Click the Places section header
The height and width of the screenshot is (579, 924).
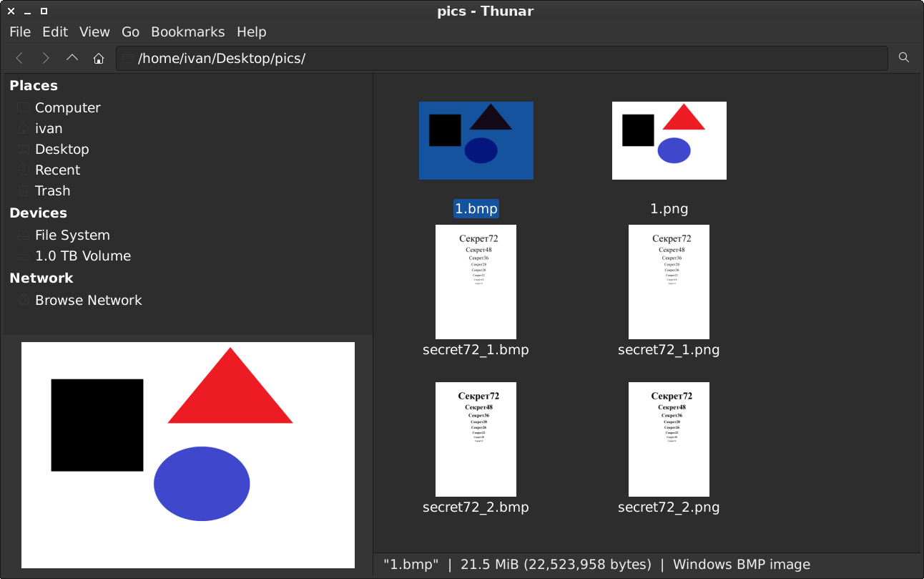coord(34,86)
